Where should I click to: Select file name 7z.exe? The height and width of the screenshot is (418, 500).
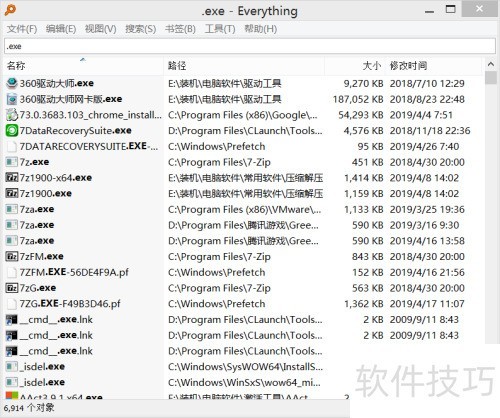coord(34,162)
